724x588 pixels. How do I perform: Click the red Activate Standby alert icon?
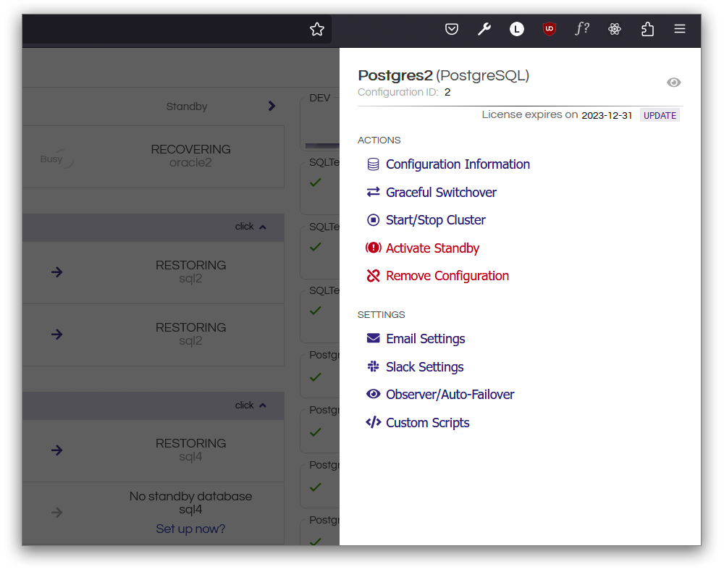373,247
